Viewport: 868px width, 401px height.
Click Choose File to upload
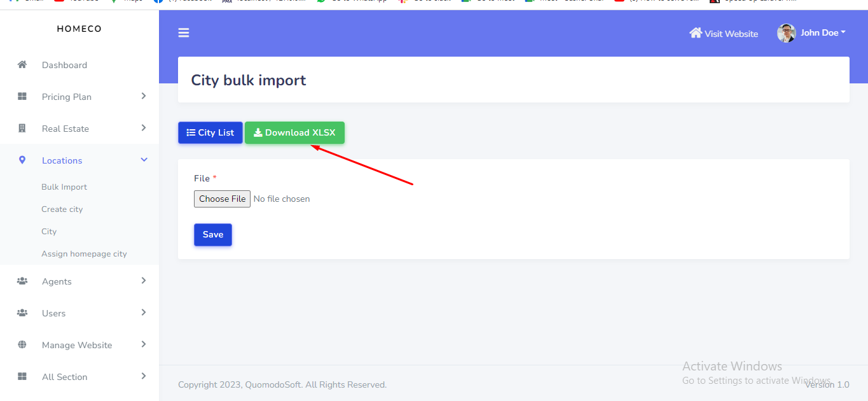(x=222, y=199)
